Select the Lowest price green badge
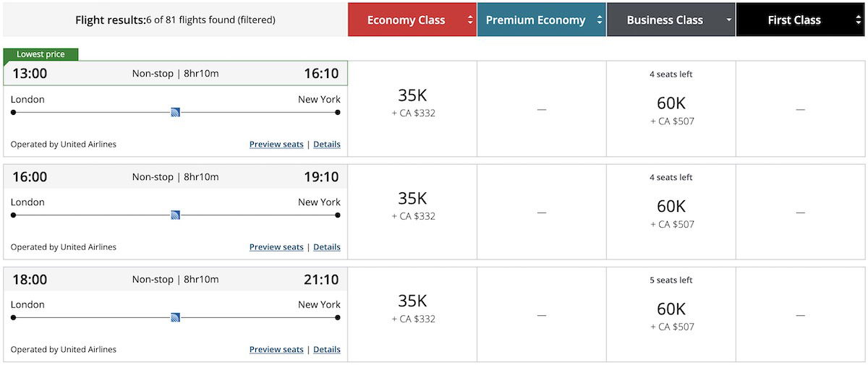The width and height of the screenshot is (868, 365). (41, 54)
